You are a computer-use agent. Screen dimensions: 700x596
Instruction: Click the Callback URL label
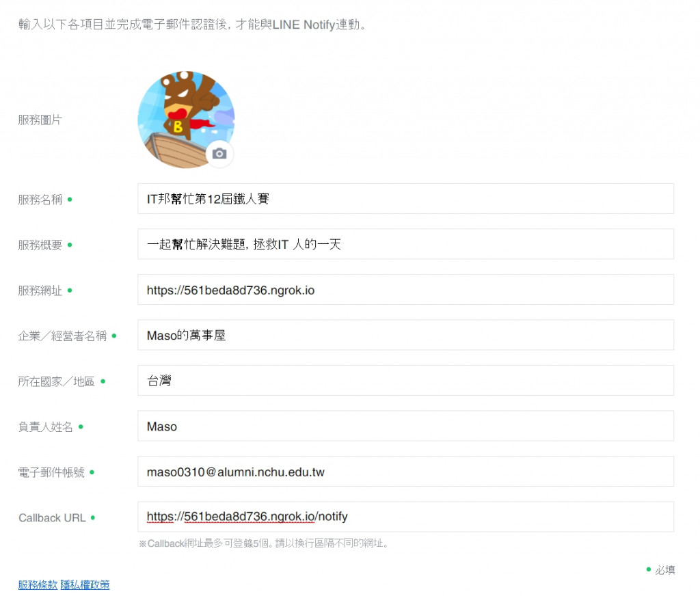coord(52,518)
